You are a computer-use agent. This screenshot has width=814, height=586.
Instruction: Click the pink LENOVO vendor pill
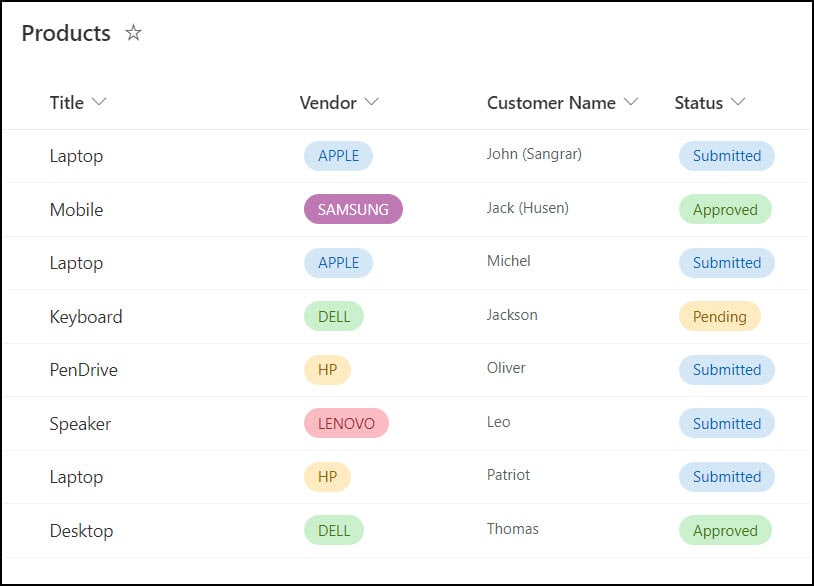(x=346, y=423)
